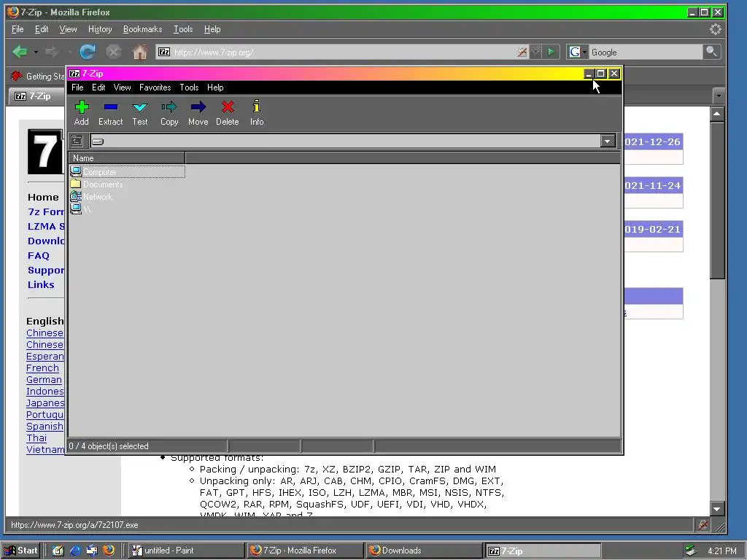Open the 7-Zip Help menu
Image resolution: width=747 pixels, height=560 pixels.
pos(215,87)
